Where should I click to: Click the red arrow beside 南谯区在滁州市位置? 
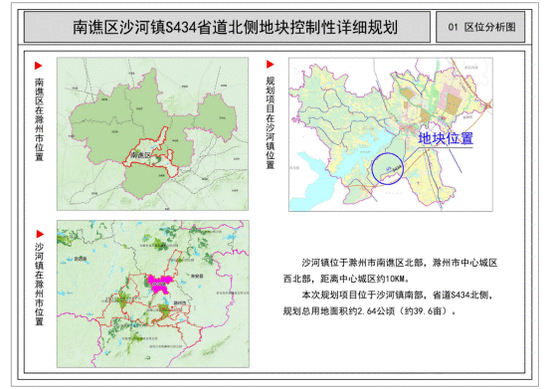point(38,66)
